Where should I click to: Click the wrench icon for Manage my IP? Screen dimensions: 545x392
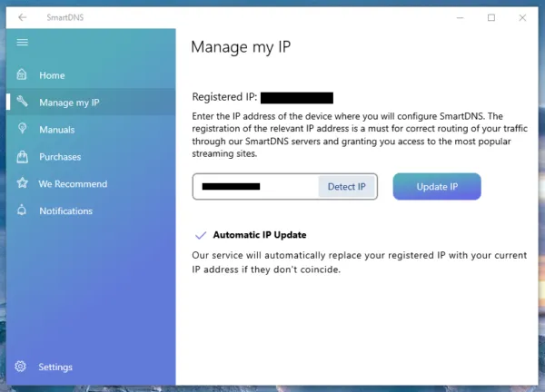point(22,102)
